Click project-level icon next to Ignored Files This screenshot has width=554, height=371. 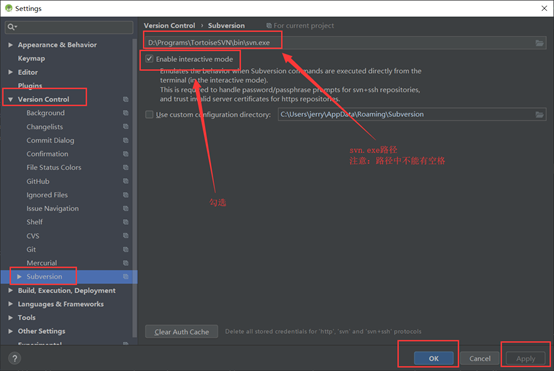click(125, 195)
